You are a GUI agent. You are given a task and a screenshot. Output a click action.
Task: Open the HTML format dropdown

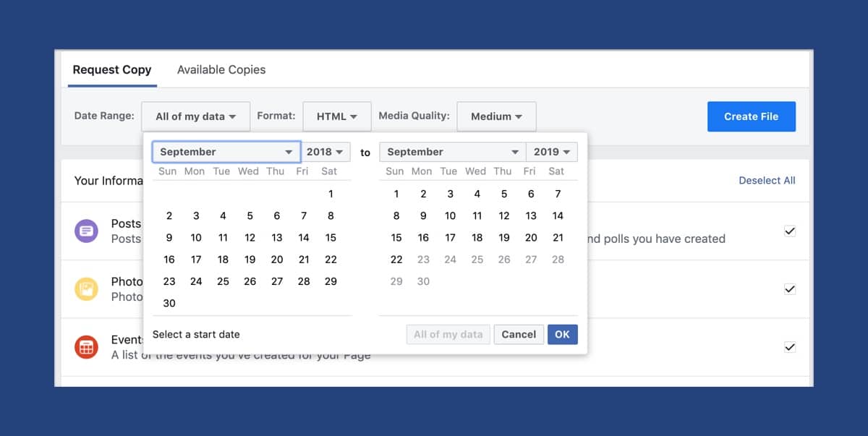pyautogui.click(x=337, y=116)
